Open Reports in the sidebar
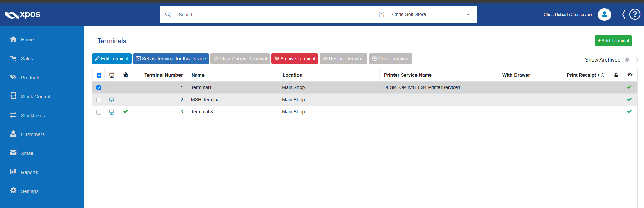This screenshot has height=208, width=644. click(x=29, y=172)
